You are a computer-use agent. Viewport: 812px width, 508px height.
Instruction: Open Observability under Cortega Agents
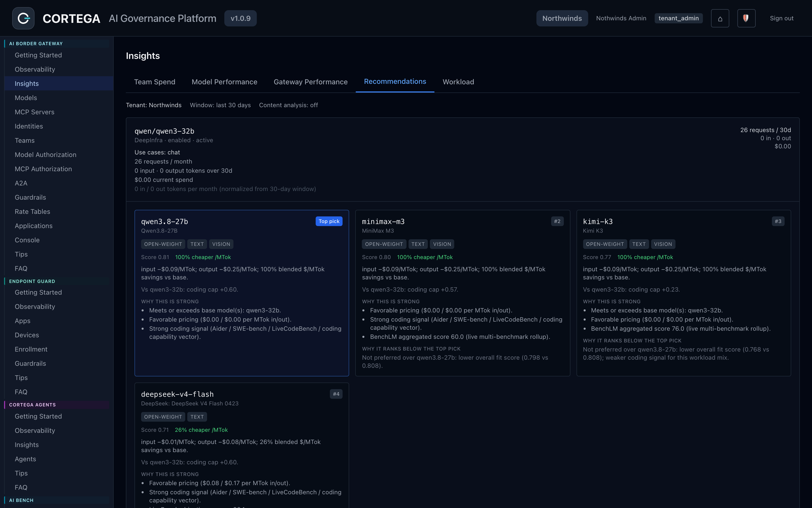pos(59,430)
